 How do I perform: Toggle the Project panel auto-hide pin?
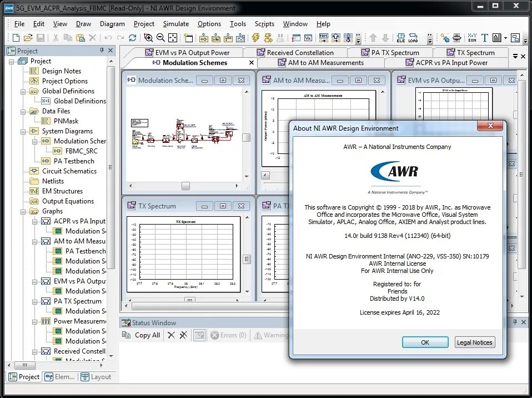[102, 50]
